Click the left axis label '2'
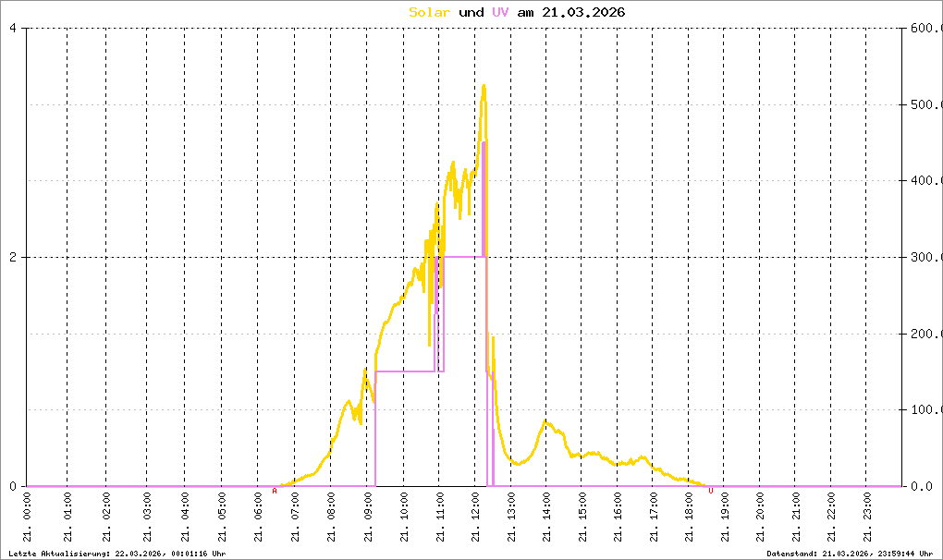This screenshot has width=943, height=560. [x=13, y=257]
